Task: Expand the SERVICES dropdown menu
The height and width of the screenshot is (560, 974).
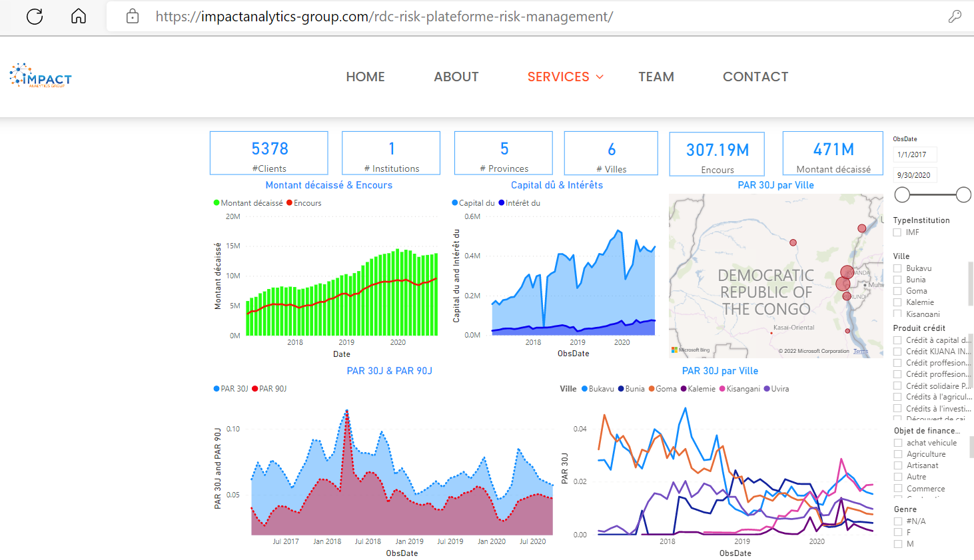Action: pyautogui.click(x=565, y=77)
